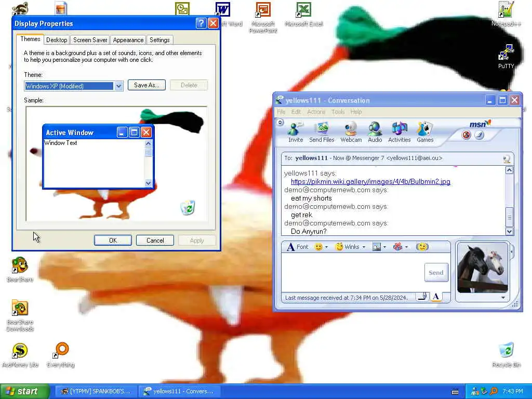The height and width of the screenshot is (399, 532).
Task: Open the PuTTY desktop shortcut
Action: pos(506,57)
